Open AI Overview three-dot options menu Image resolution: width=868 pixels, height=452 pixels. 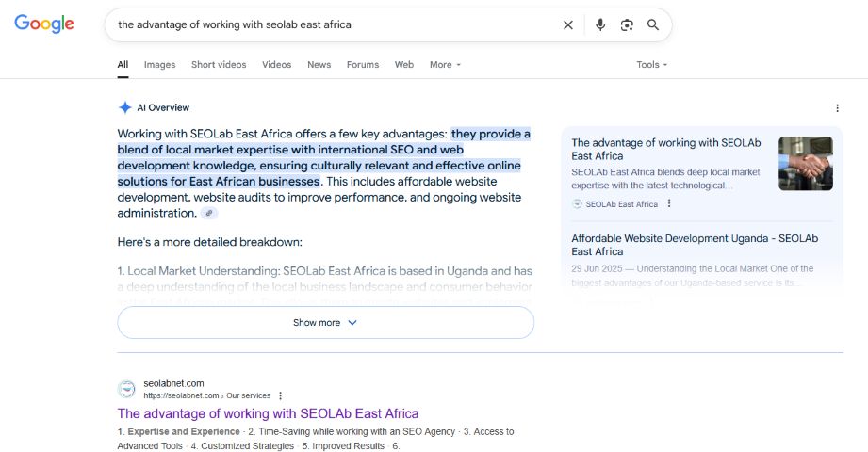click(837, 108)
